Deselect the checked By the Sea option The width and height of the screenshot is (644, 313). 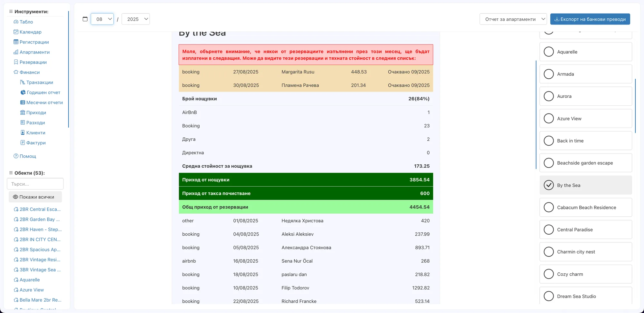(549, 185)
